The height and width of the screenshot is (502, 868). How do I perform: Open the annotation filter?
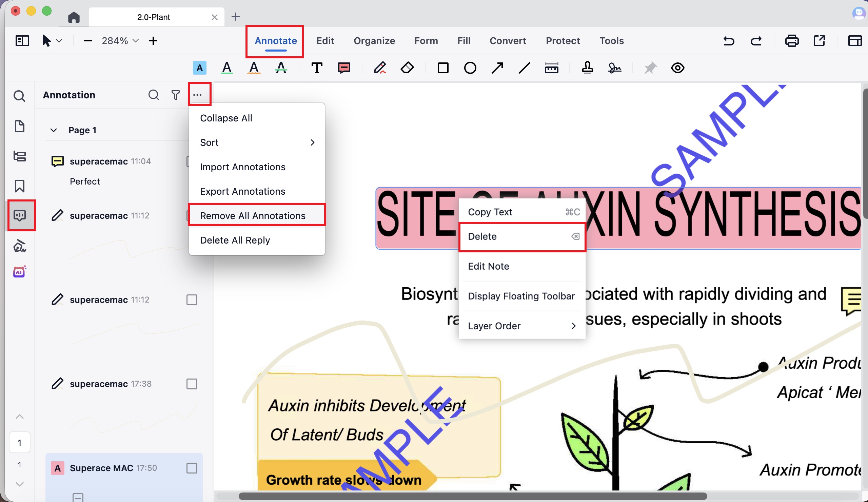point(176,95)
